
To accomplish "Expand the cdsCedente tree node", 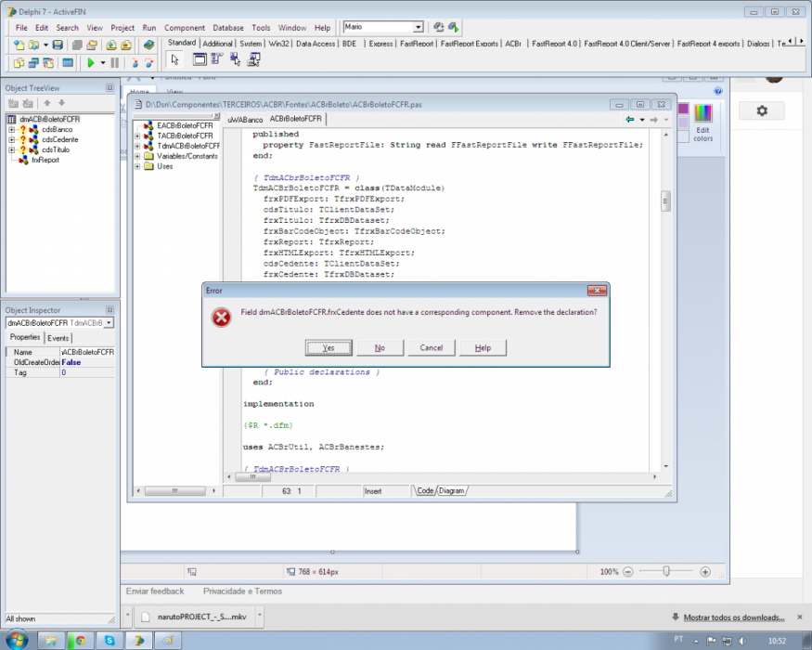I will [11, 140].
